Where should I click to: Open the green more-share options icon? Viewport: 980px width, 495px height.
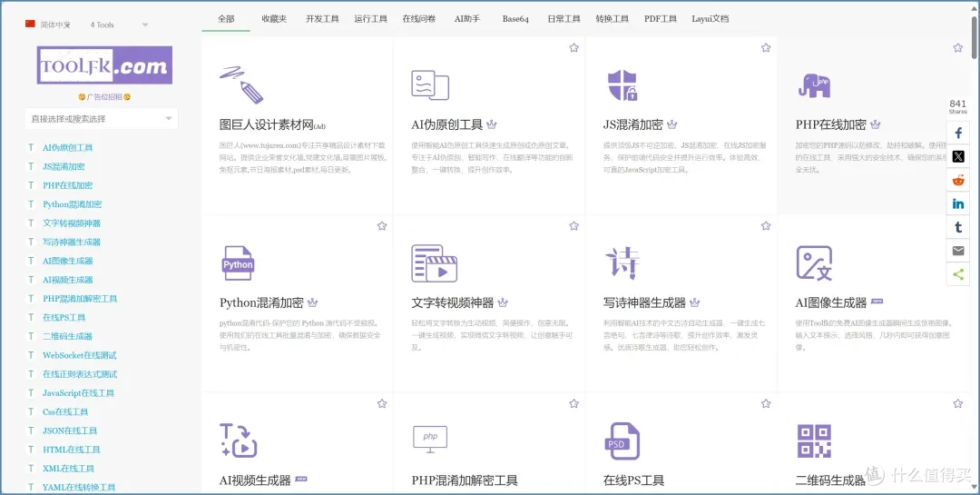click(958, 274)
